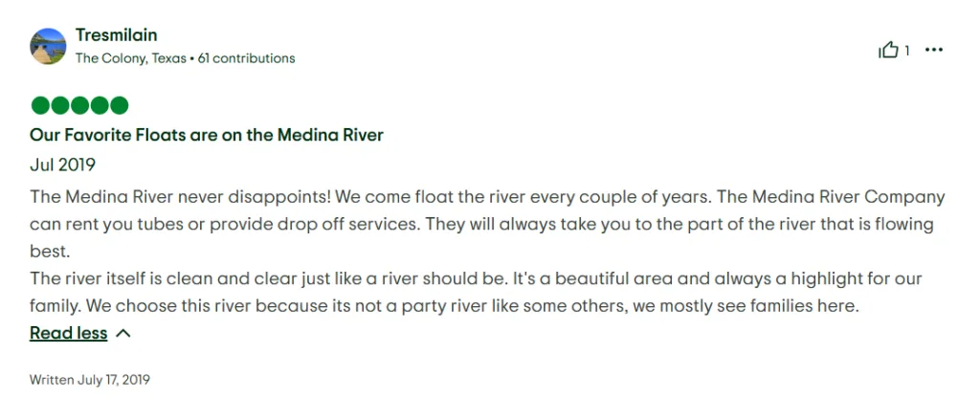Select the first green rating bubble
This screenshot has width=980, height=397.
click(40, 105)
